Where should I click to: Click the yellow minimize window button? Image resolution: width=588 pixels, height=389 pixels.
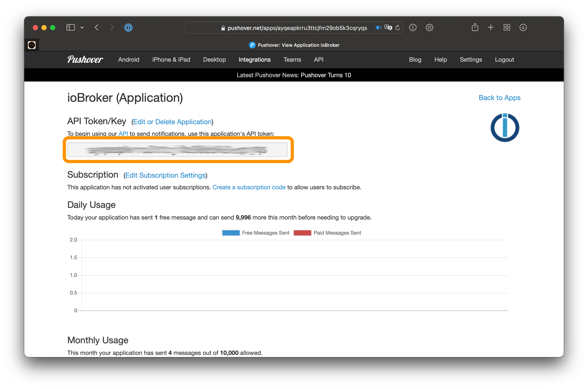tap(44, 28)
